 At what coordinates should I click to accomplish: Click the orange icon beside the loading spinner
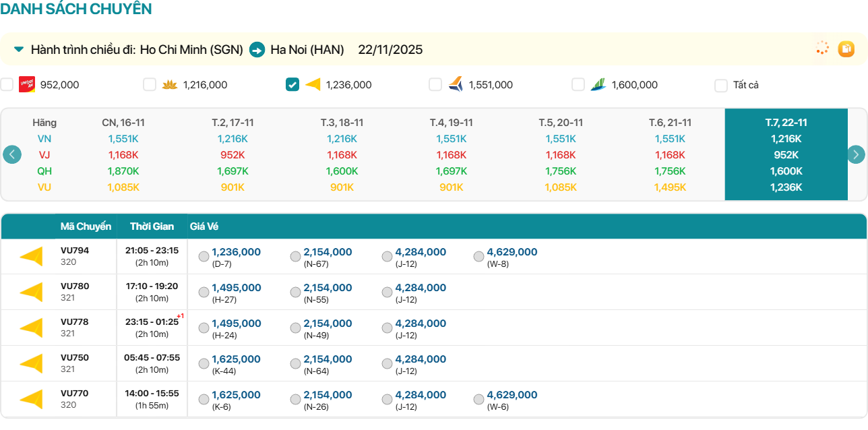click(x=846, y=49)
